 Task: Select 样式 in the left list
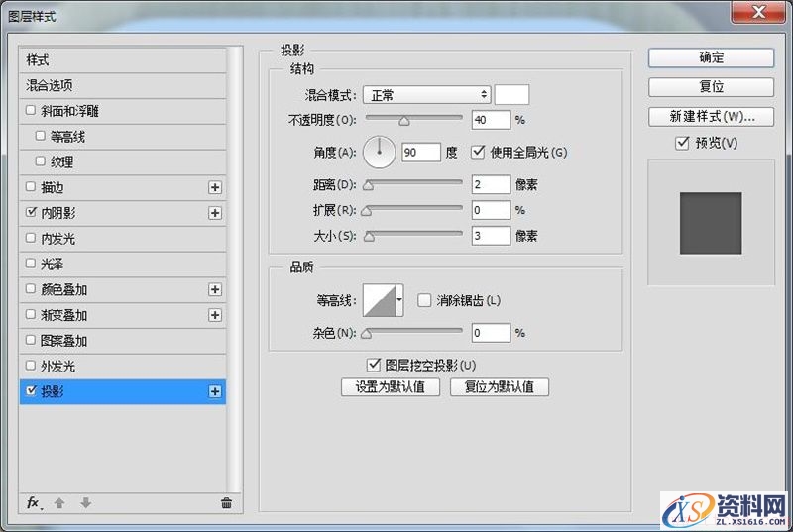(122, 60)
